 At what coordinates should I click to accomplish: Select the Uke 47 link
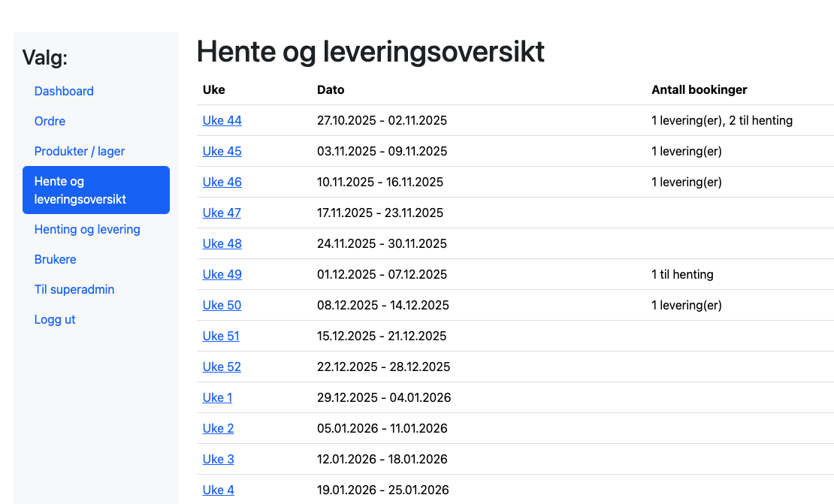coord(222,213)
